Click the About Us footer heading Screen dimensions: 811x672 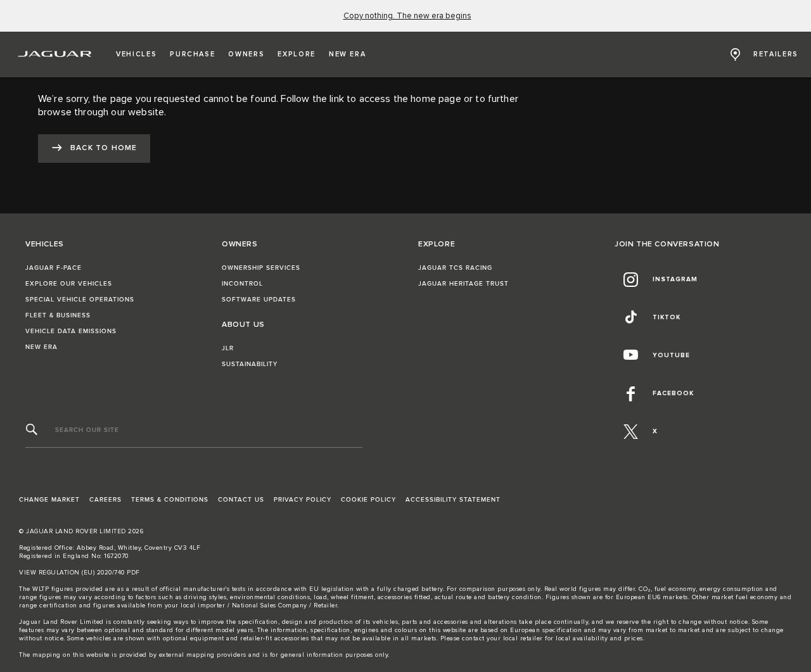[243, 324]
